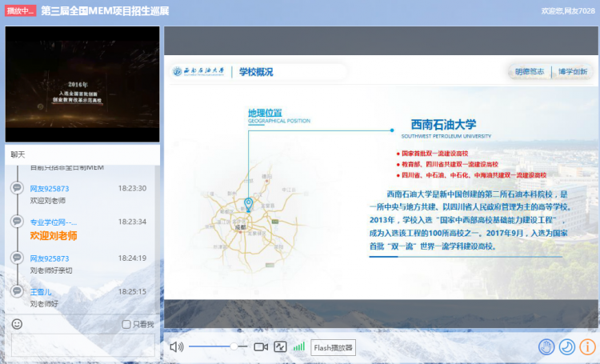The width and height of the screenshot is (600, 364).
Task: Click the moon night mode icon
Action: [x=567, y=347]
